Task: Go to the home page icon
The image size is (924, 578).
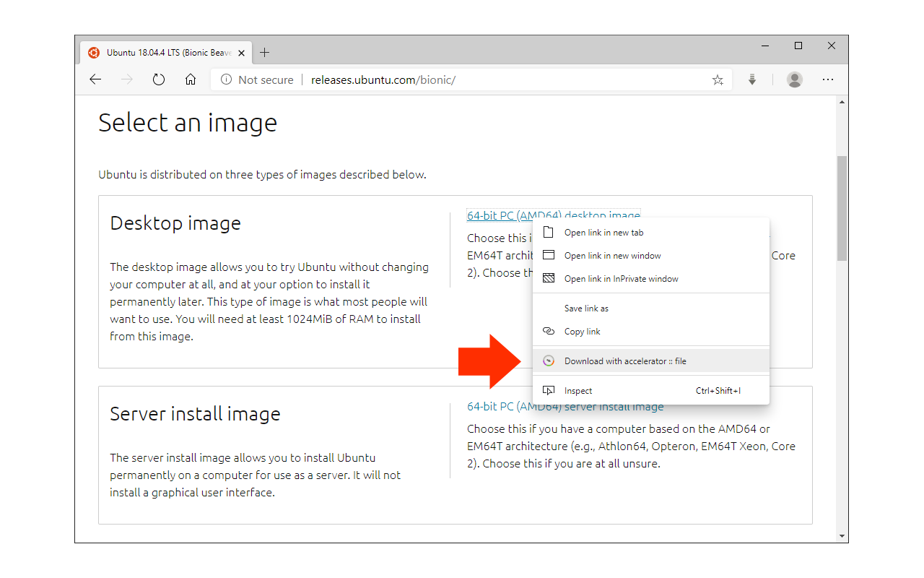Action: click(191, 79)
